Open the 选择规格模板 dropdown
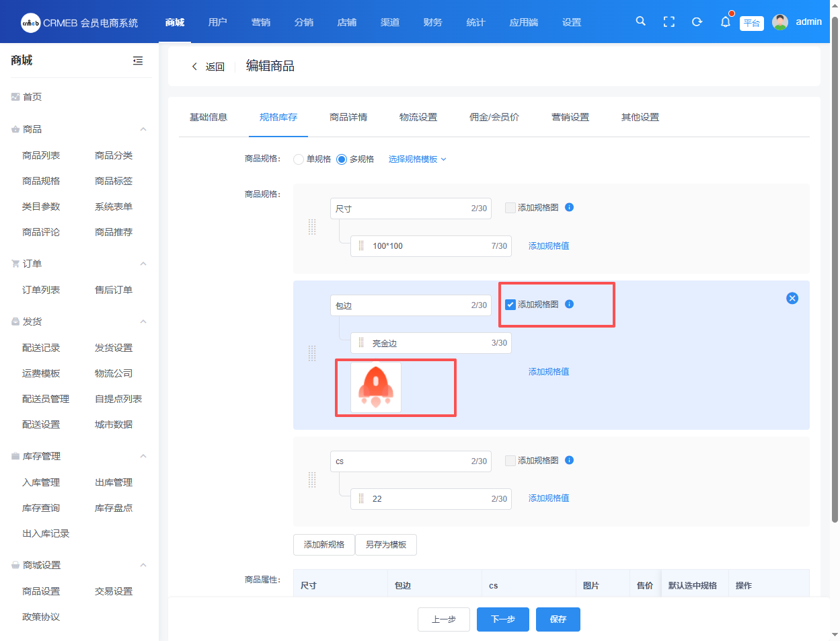Image resolution: width=840 pixels, height=641 pixels. [417, 159]
